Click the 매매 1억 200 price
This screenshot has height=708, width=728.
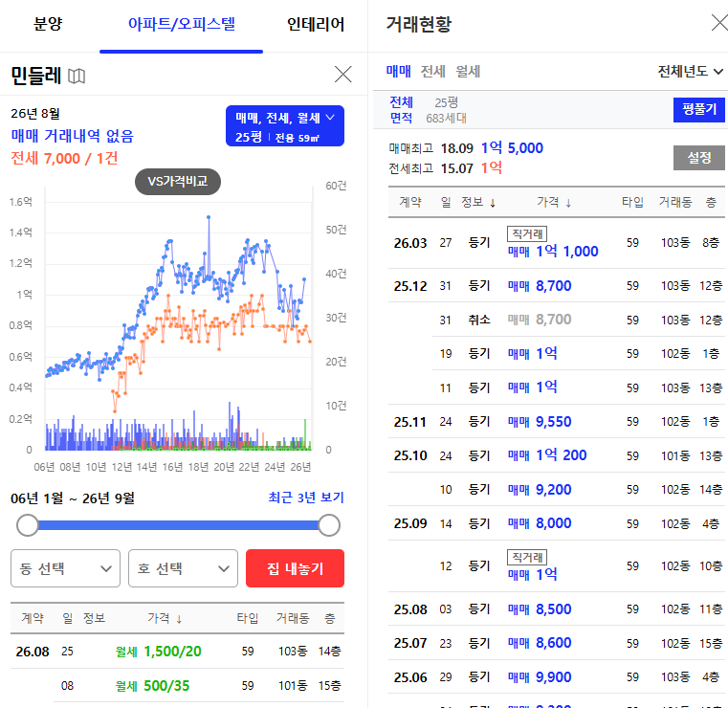(547, 455)
